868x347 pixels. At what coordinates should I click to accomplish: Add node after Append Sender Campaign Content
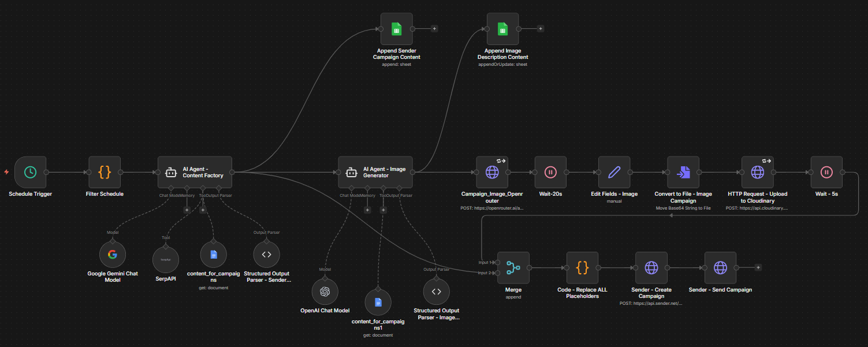coord(434,28)
